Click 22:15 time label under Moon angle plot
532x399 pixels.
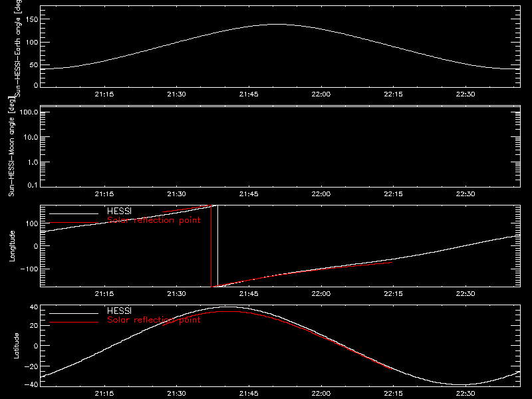coord(393,194)
